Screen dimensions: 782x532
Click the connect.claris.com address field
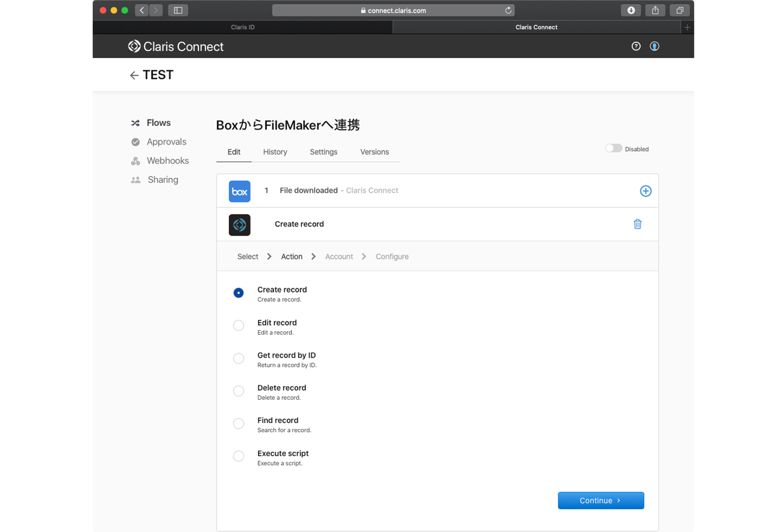[x=393, y=10]
